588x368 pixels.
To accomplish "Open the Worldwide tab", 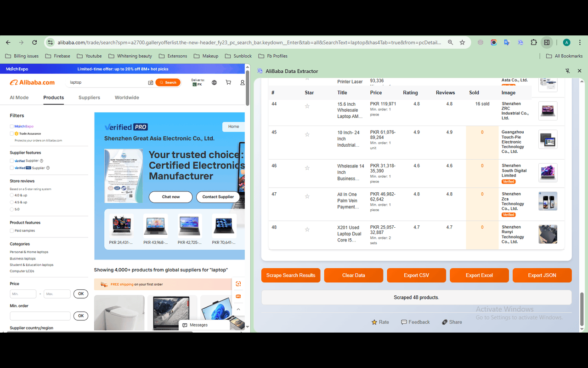I will point(127,98).
